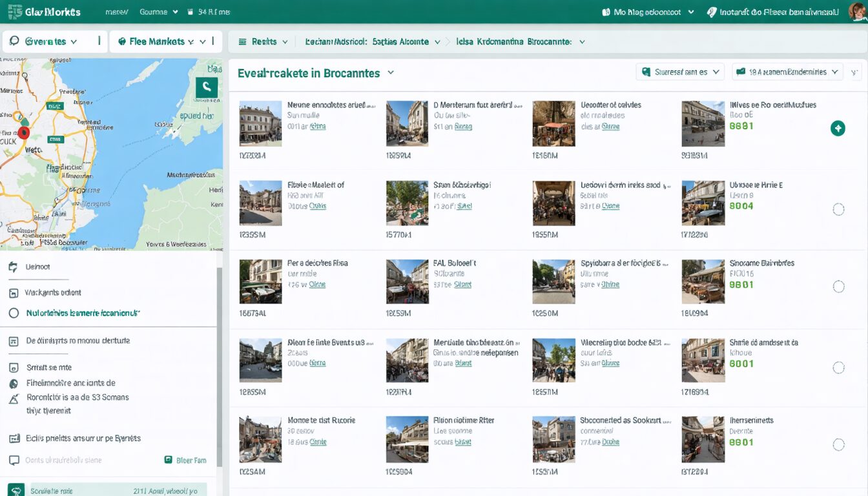Click the green plus icon in first row
This screenshot has width=868, height=496.
point(838,129)
